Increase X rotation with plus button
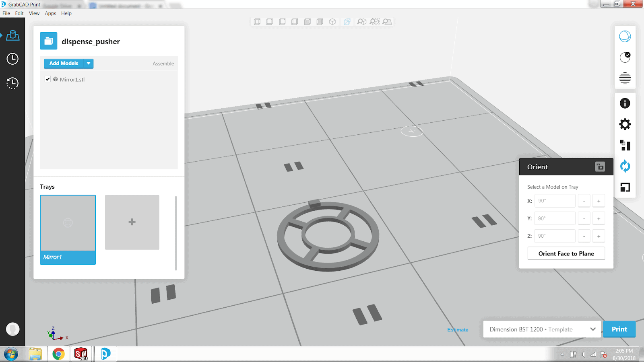Viewport: 644px width, 362px height. pos(599,201)
